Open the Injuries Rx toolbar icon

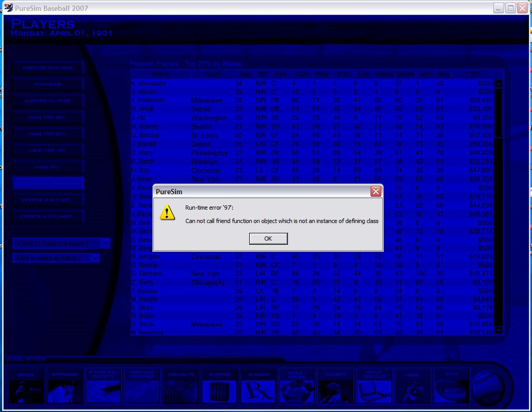[x=258, y=386]
